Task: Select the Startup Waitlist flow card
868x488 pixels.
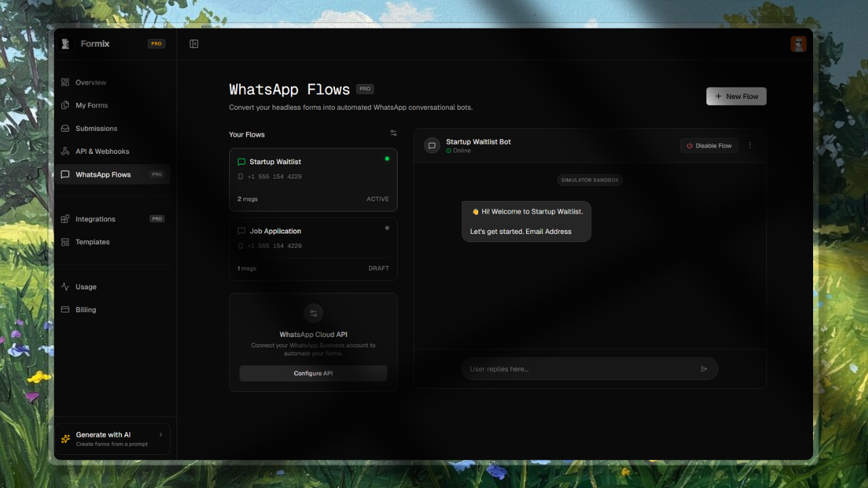Action: (313, 180)
